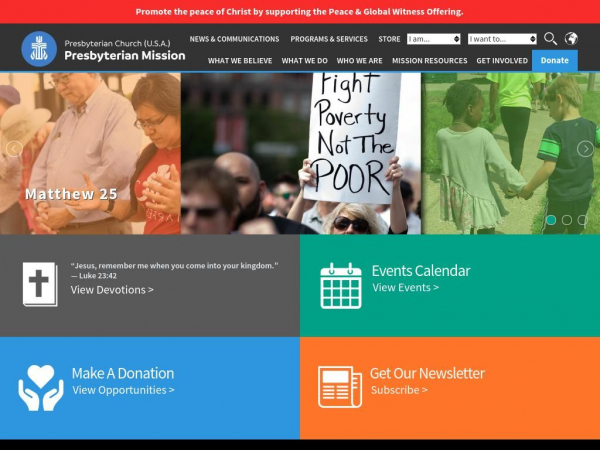Click the hands holding heart icon

tap(41, 388)
